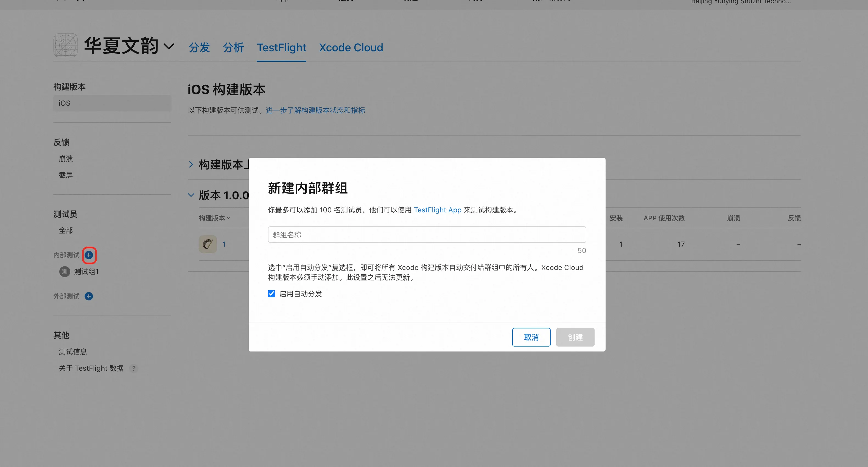The height and width of the screenshot is (467, 868).
Task: Click the 反馈 column header in table
Action: [x=794, y=218]
